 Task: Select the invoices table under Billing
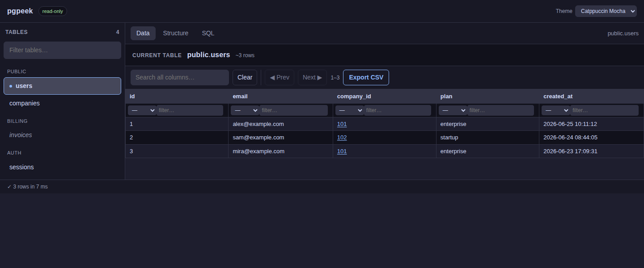click(x=62, y=135)
